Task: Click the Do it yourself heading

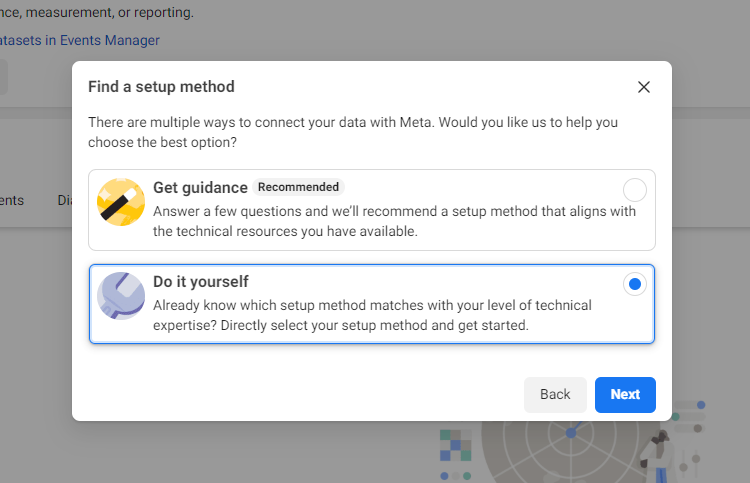Action: 201,282
